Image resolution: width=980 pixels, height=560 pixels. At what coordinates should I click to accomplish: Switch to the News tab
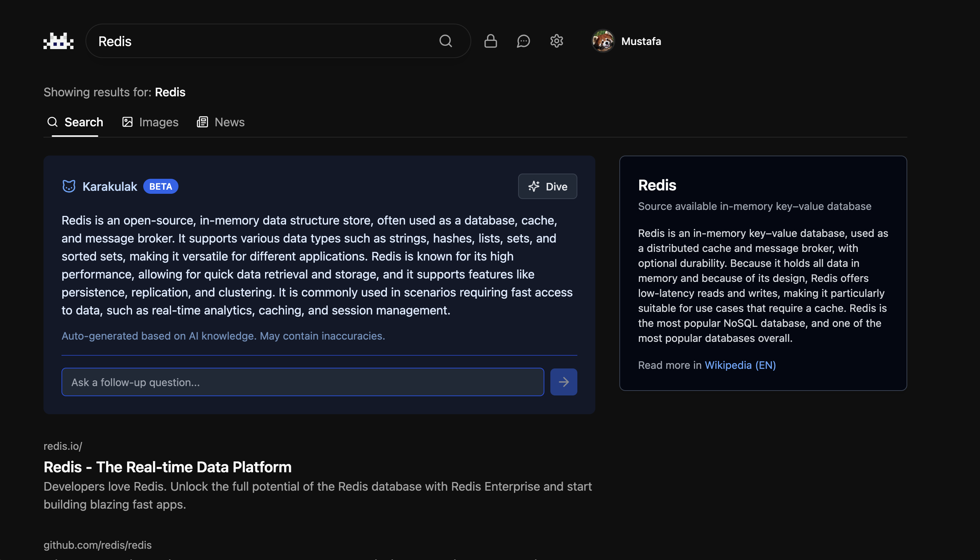click(x=221, y=122)
